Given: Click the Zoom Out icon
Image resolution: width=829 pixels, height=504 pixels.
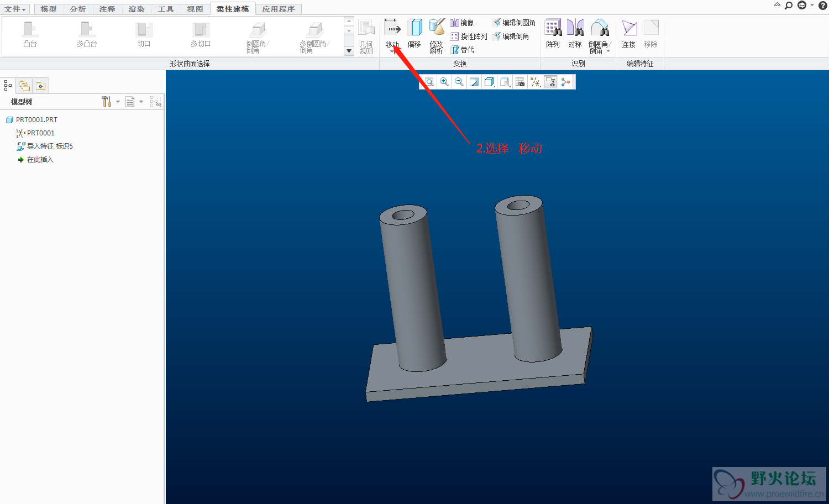Looking at the screenshot, I should 459,82.
